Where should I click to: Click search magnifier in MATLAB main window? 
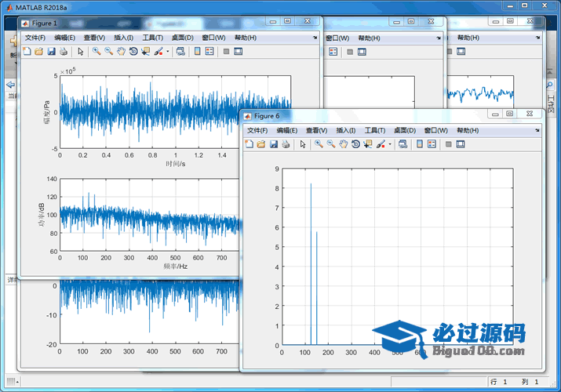coord(549,85)
